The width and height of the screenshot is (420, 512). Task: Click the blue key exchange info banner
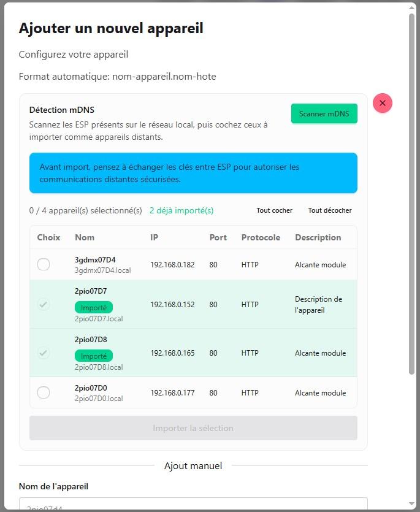193,173
